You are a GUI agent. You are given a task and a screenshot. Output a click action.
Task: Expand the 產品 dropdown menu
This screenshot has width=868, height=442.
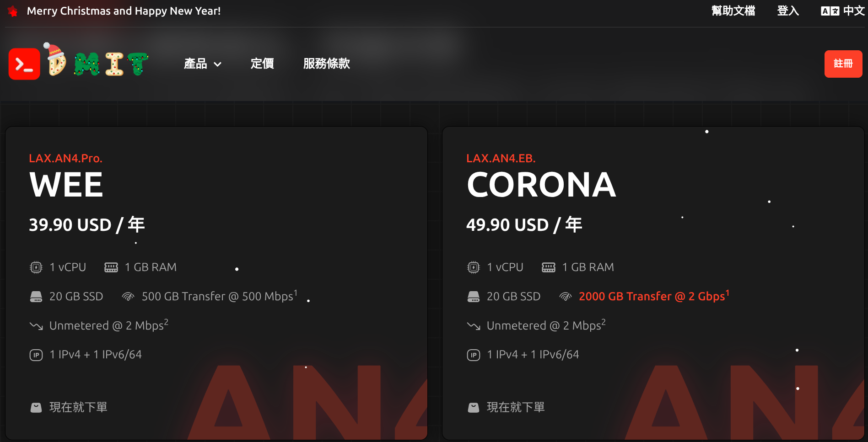203,64
